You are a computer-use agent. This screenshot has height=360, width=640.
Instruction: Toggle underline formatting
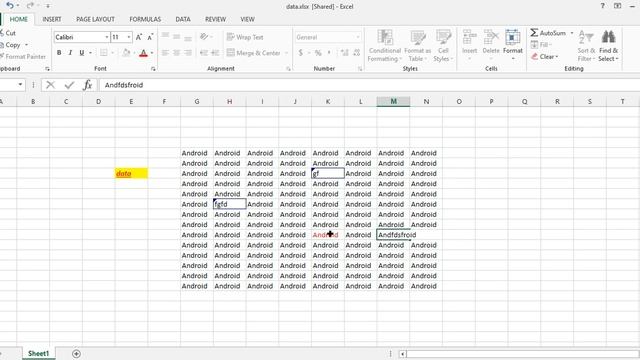82,53
